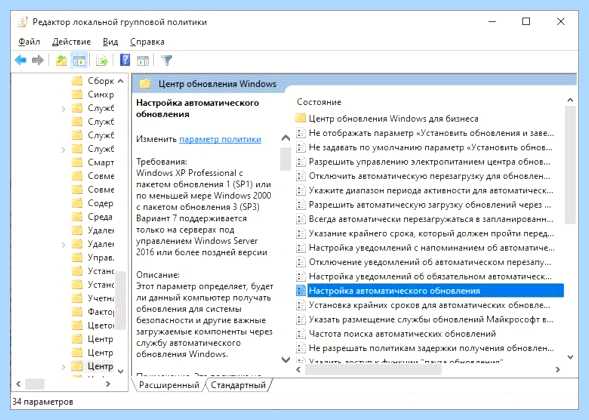The width and height of the screenshot is (589, 420).
Task: Switch to the Расширенный tab
Action: tap(169, 385)
